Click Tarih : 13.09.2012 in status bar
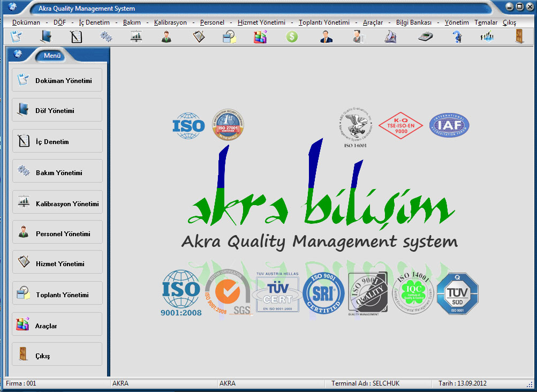The height and width of the screenshot is (392, 537). click(x=463, y=383)
